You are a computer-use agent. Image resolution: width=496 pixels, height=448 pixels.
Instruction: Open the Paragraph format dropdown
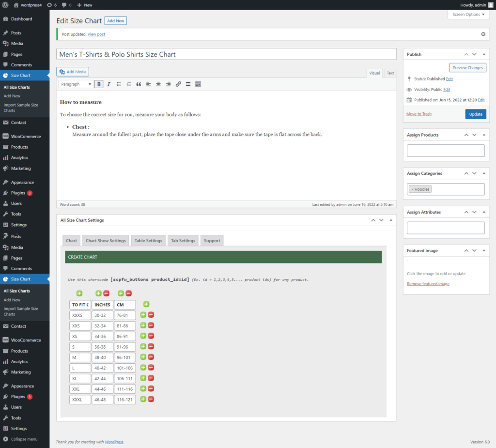(76, 84)
